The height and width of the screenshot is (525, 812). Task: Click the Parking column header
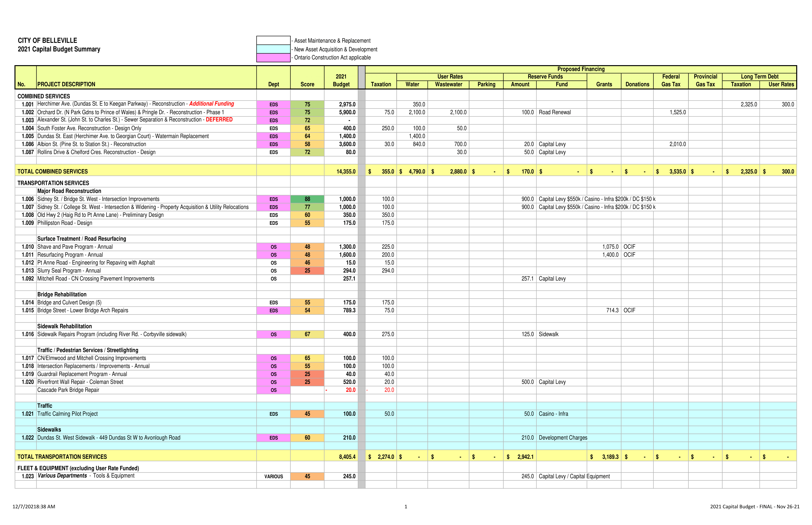coord(486,84)
